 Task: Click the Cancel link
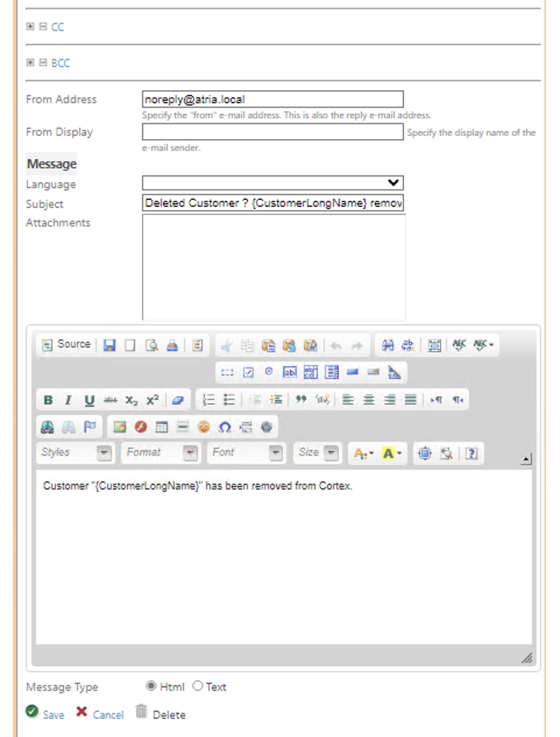108,714
